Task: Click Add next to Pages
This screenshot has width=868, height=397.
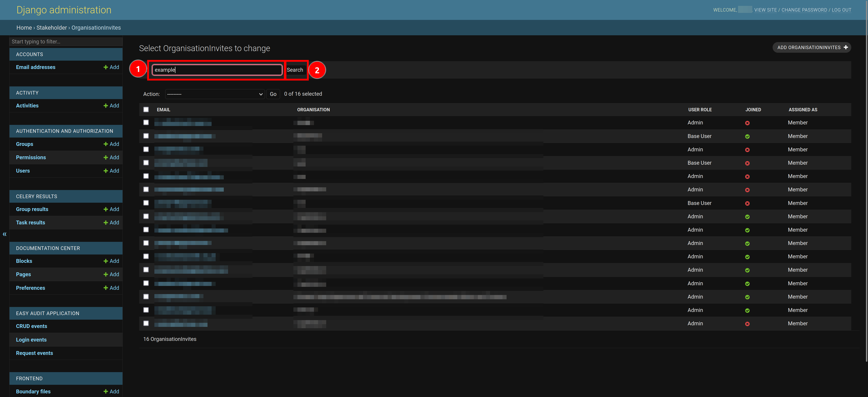Action: [x=111, y=275]
